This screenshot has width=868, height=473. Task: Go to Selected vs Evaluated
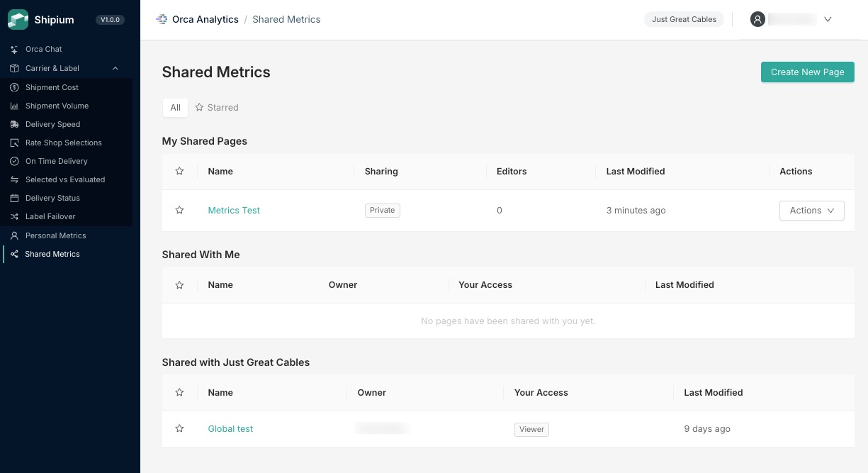click(65, 179)
